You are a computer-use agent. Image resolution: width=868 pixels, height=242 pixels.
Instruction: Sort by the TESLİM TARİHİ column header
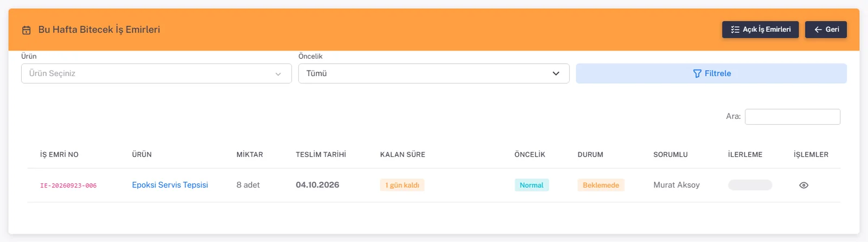tap(321, 155)
